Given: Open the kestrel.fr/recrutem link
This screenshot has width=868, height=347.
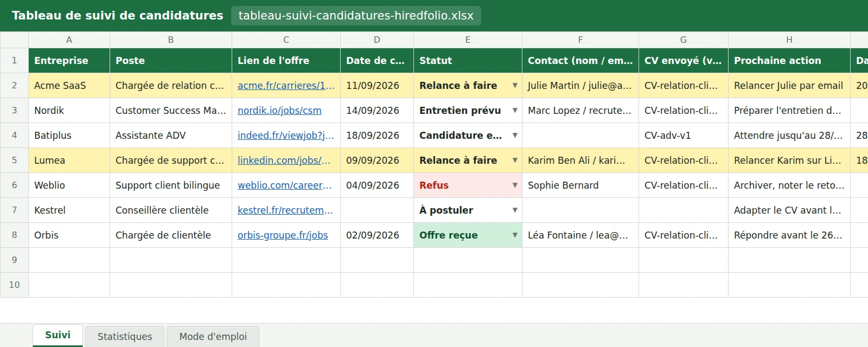Looking at the screenshot, I should [x=285, y=210].
